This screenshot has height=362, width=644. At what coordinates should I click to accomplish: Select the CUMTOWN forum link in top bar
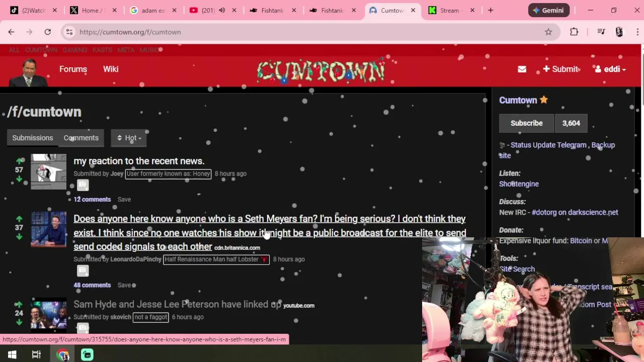pyautogui.click(x=41, y=50)
